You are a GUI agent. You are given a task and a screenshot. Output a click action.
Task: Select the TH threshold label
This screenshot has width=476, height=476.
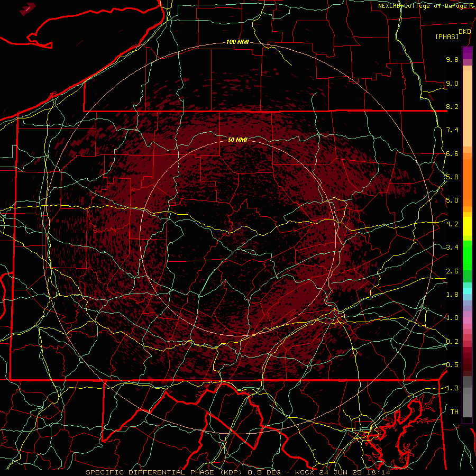454,412
